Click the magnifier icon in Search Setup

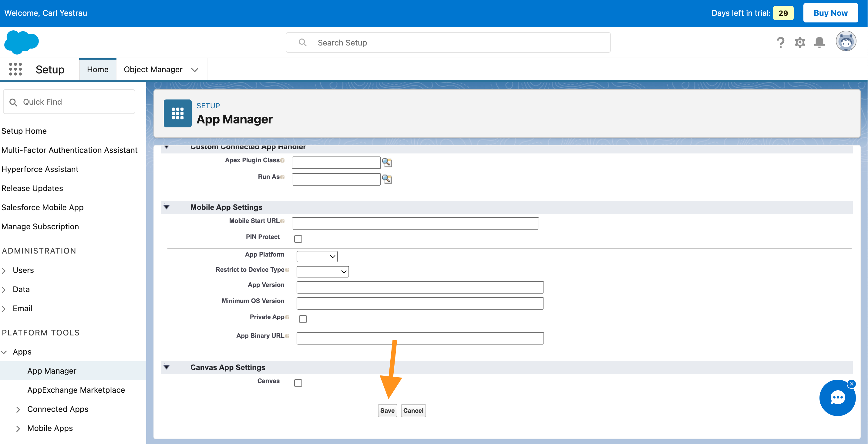click(x=302, y=42)
